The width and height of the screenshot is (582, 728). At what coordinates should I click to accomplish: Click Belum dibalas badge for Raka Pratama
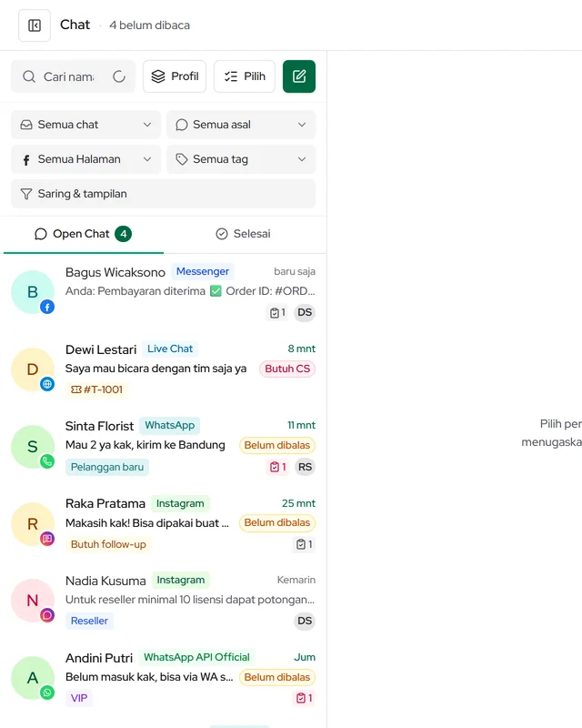point(277,522)
